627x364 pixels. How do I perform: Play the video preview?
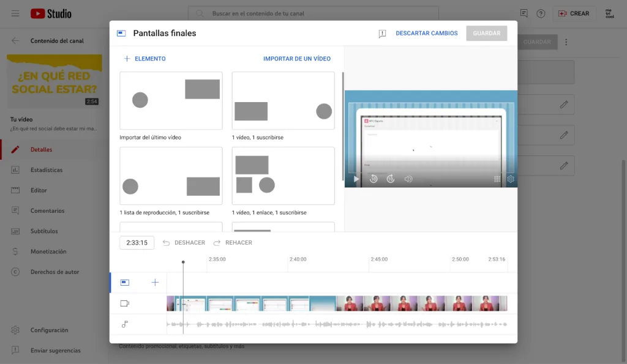point(357,179)
